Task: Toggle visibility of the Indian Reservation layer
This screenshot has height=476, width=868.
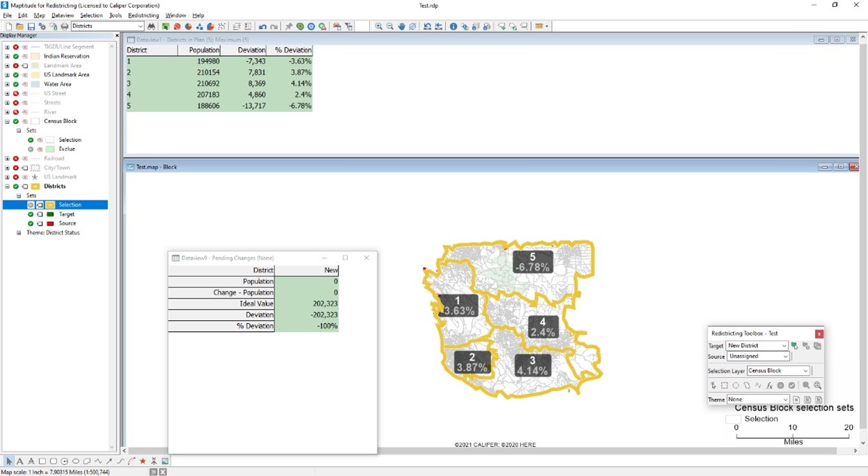Action: [x=15, y=56]
